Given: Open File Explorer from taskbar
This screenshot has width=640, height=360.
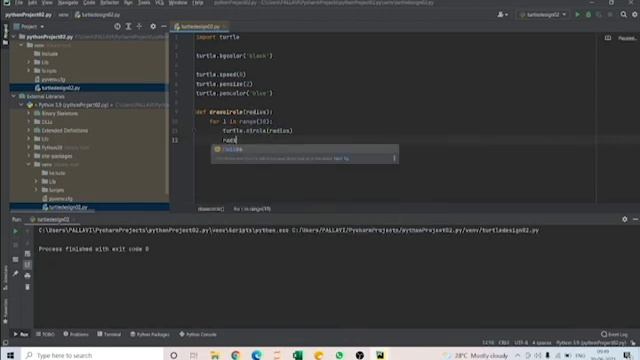Looking at the screenshot, I should coord(214,355).
